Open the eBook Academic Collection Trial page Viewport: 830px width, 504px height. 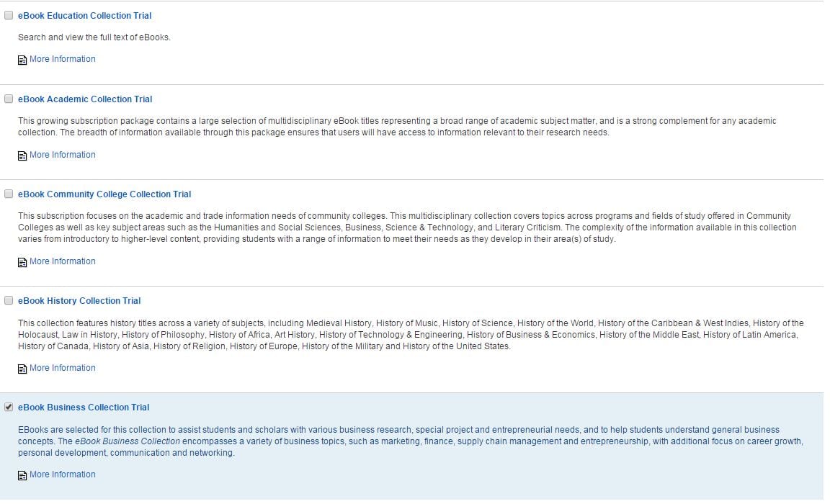[x=85, y=99]
